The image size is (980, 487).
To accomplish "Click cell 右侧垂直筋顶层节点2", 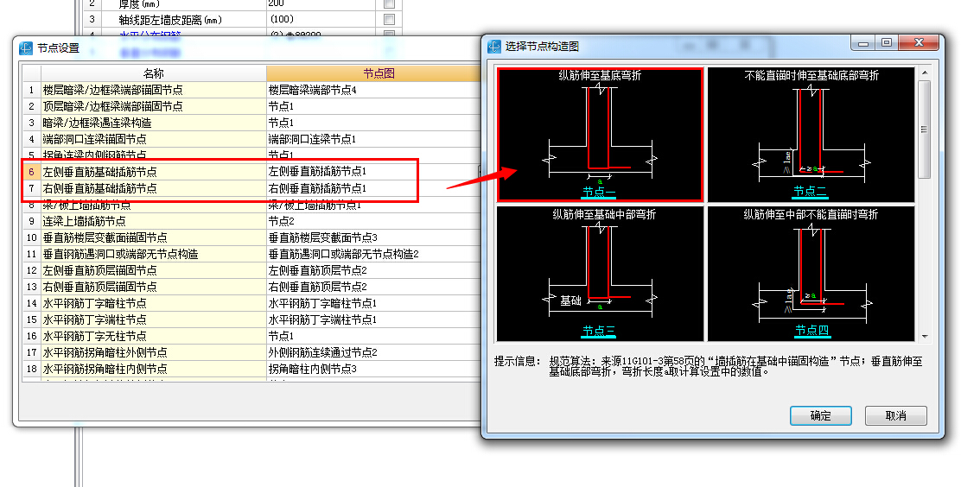I will pyautogui.click(x=373, y=287).
